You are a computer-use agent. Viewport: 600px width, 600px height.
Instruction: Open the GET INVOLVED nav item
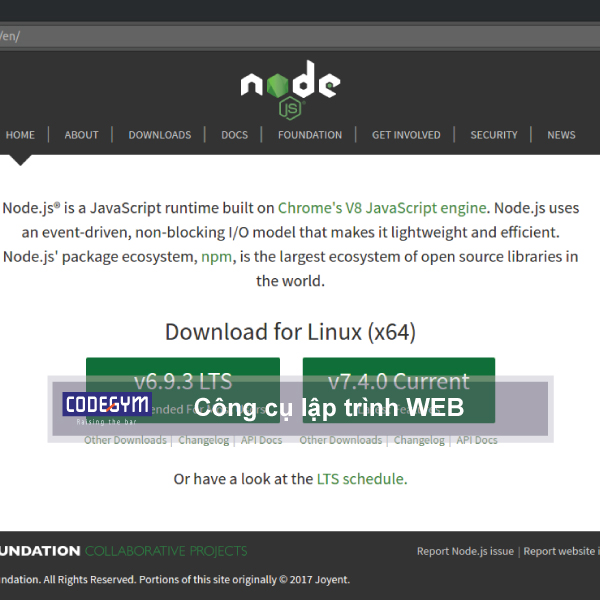coord(406,135)
